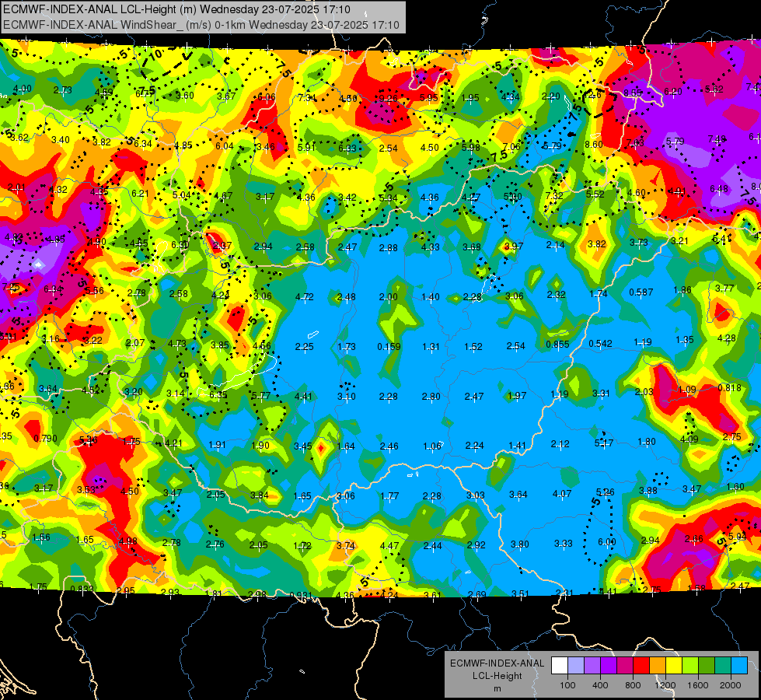
Task: Click the wind shear value 0.790
Action: coord(46,438)
